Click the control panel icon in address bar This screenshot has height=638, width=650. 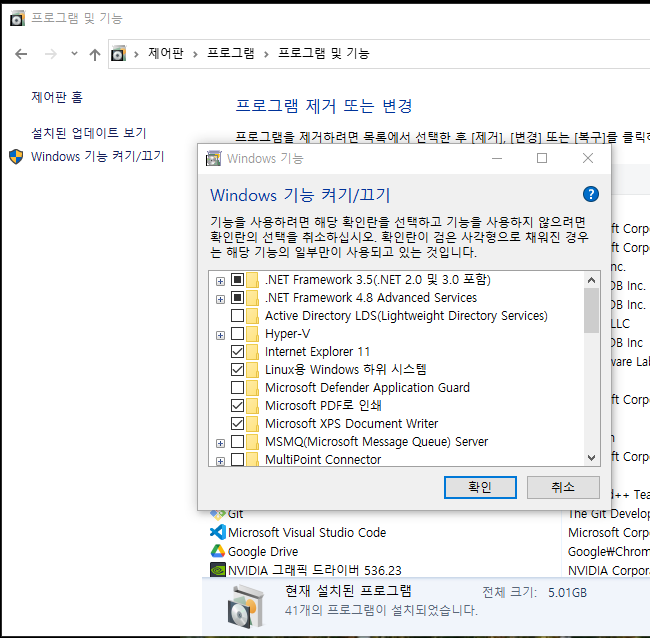118,54
